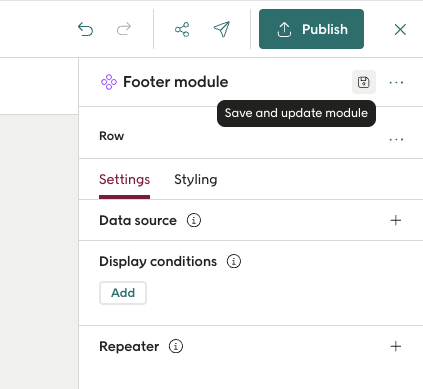Image resolution: width=423 pixels, height=389 pixels.
Task: Switch to the Styling tab
Action: coord(196,180)
